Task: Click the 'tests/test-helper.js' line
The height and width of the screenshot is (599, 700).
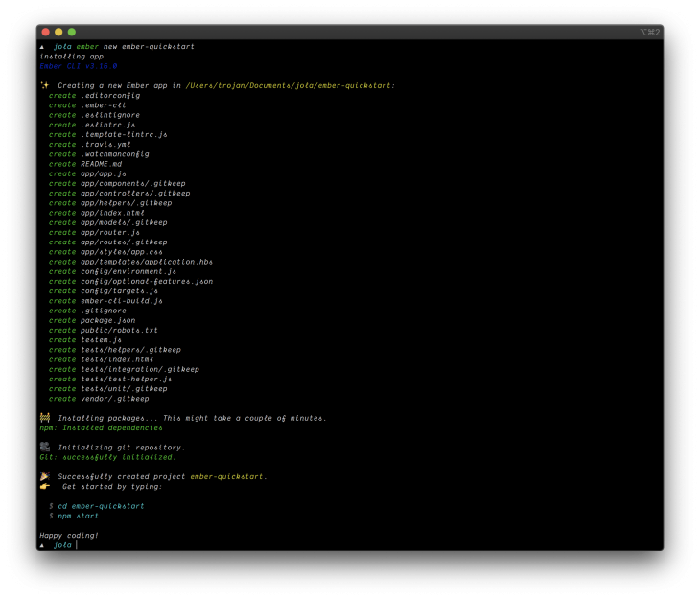Action: pyautogui.click(x=110, y=380)
